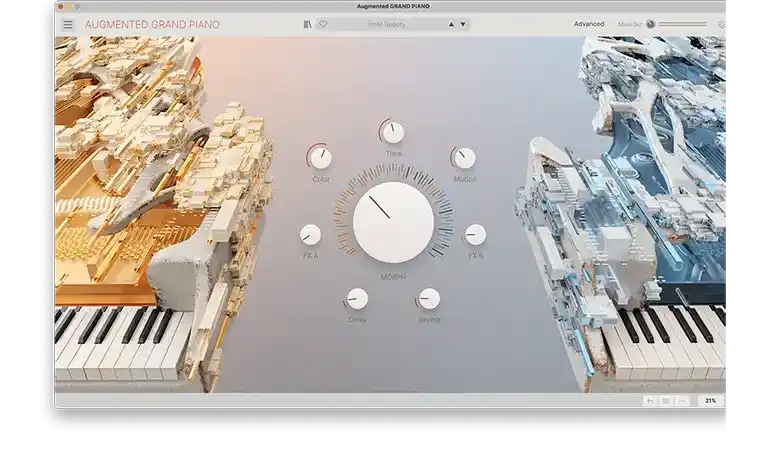Screen dimensions: 780x450
Task: Click the Color macro knob
Action: pos(320,158)
